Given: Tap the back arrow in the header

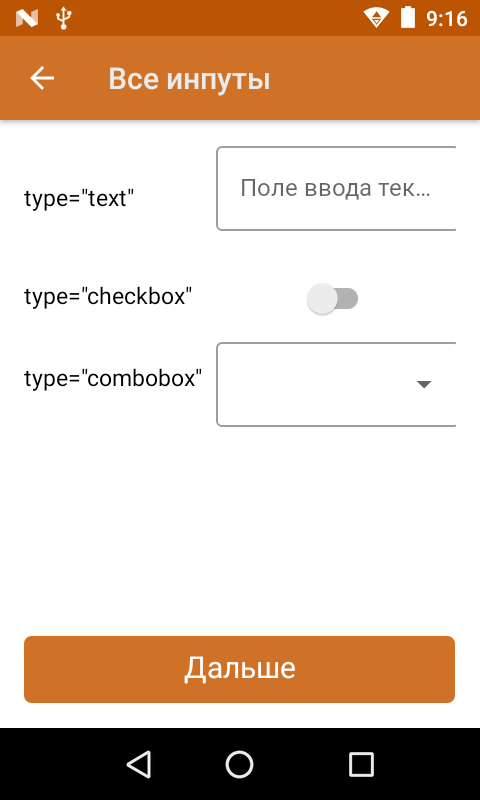Looking at the screenshot, I should [42, 79].
